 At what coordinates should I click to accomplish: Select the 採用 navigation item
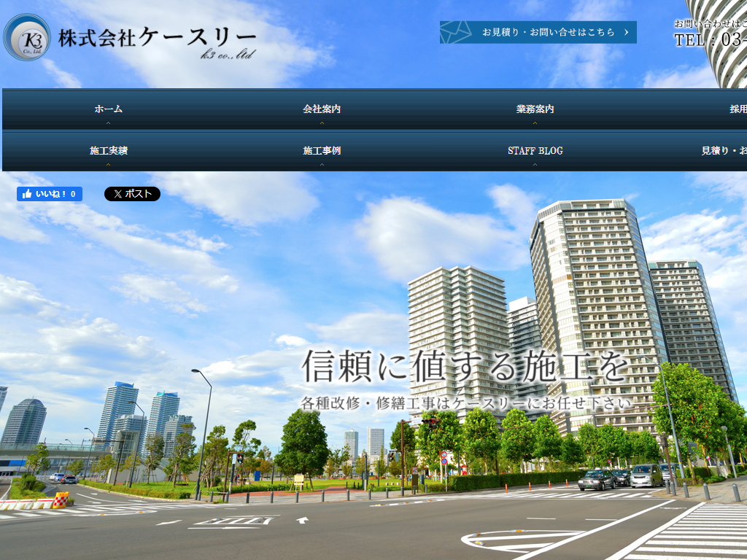[737, 109]
